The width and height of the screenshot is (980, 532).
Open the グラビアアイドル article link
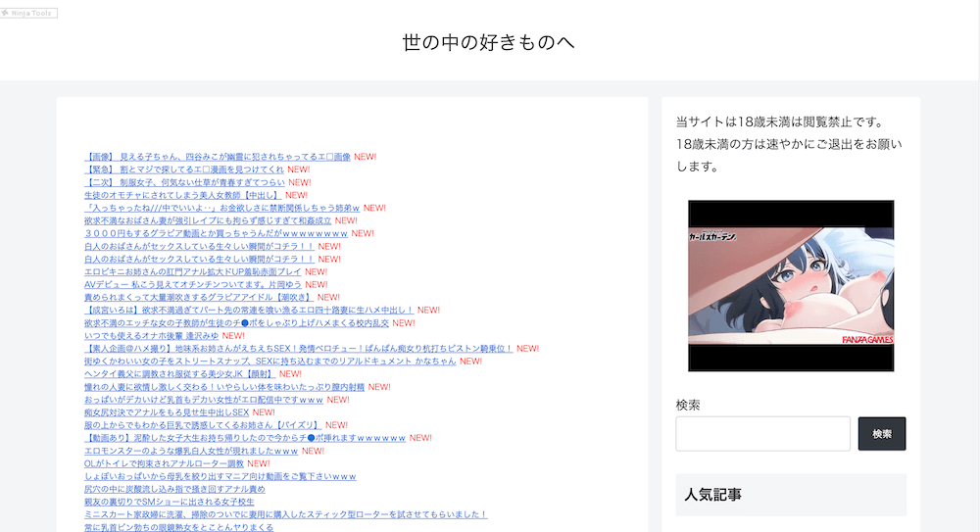click(198, 297)
